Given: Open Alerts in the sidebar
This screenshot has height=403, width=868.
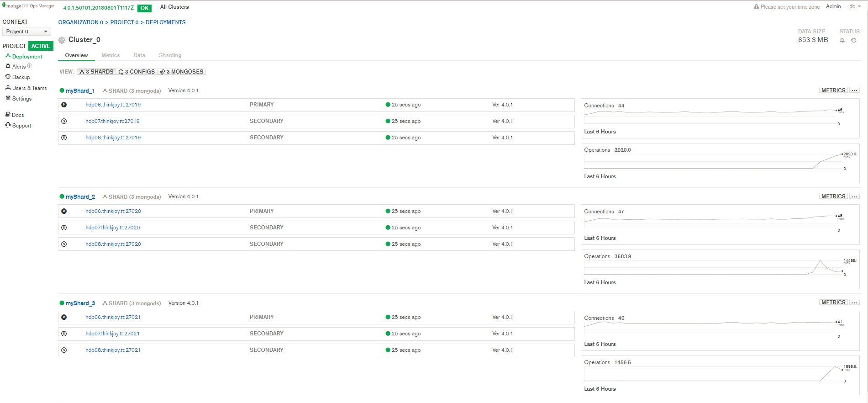Looking at the screenshot, I should [19, 67].
